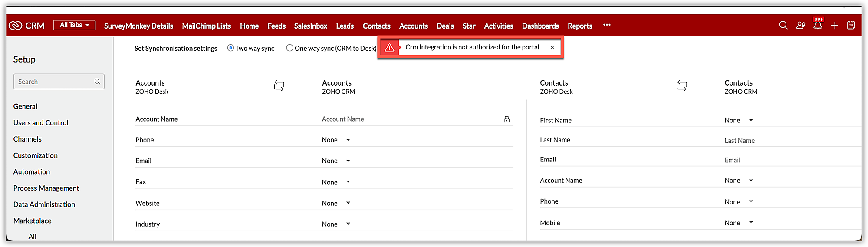Screen dimensions: 868x247
Task: Open Data Administration in Setup sidebar
Action: [x=44, y=204]
